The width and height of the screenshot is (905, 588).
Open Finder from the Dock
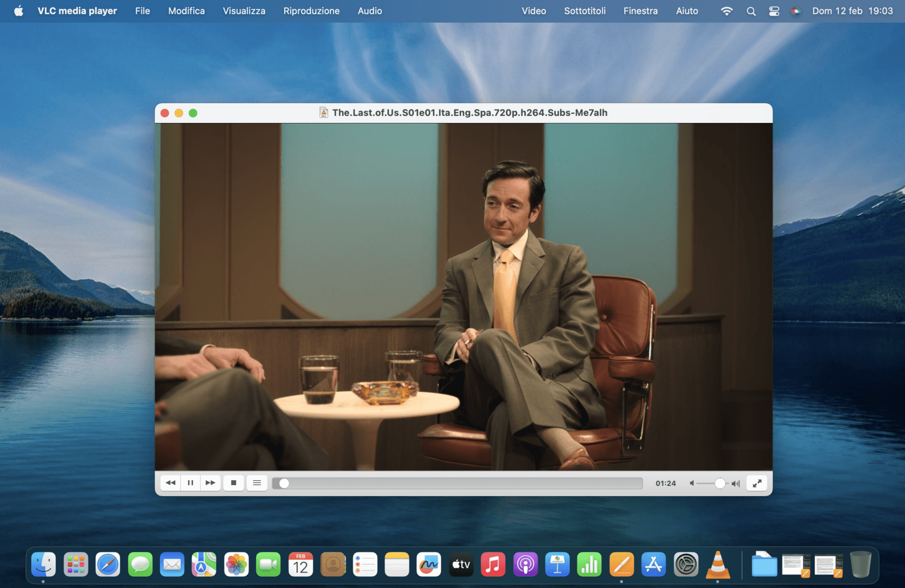point(43,564)
